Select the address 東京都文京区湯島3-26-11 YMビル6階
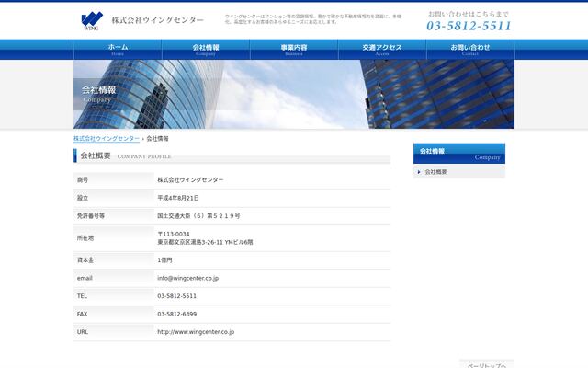 tap(205, 243)
